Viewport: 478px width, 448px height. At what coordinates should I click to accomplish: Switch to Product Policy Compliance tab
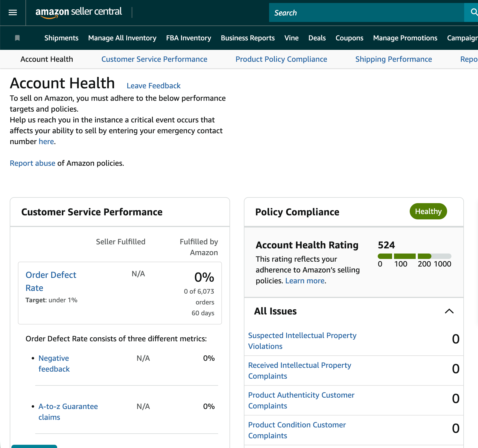click(281, 59)
